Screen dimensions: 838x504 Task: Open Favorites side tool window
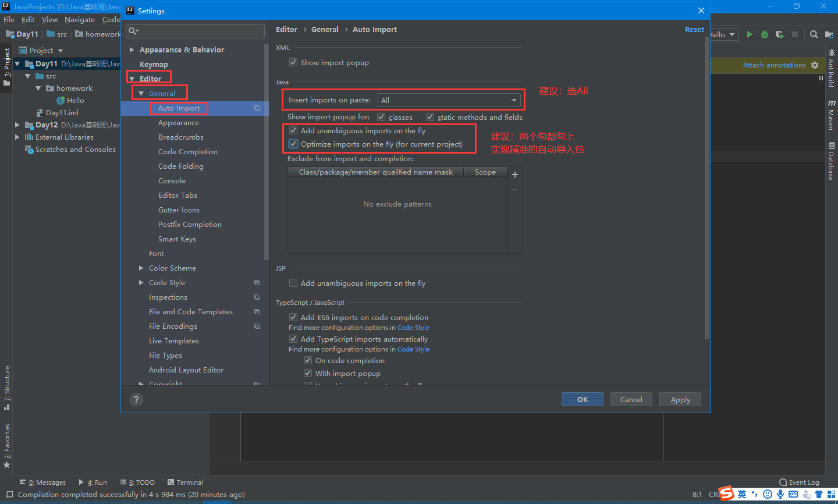(7, 445)
